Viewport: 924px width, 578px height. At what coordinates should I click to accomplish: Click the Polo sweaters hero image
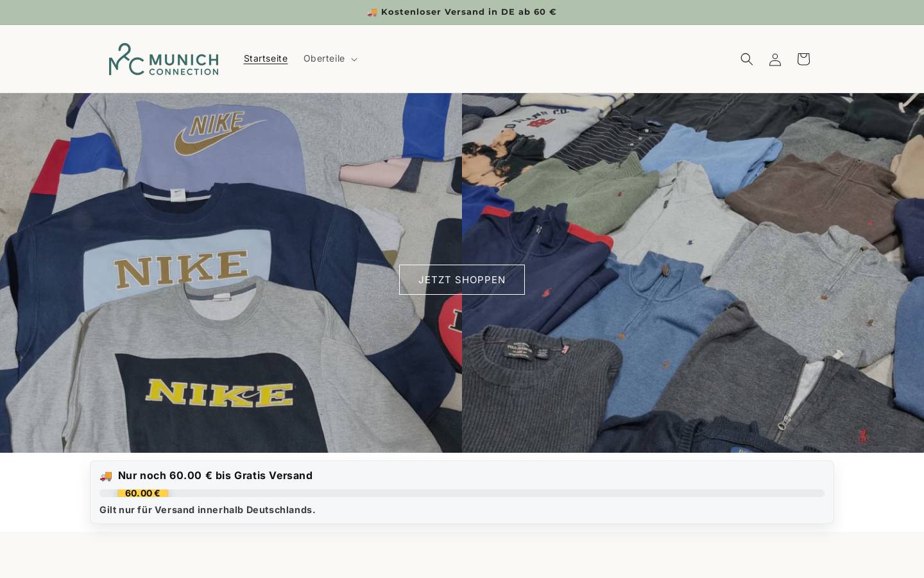tap(693, 273)
